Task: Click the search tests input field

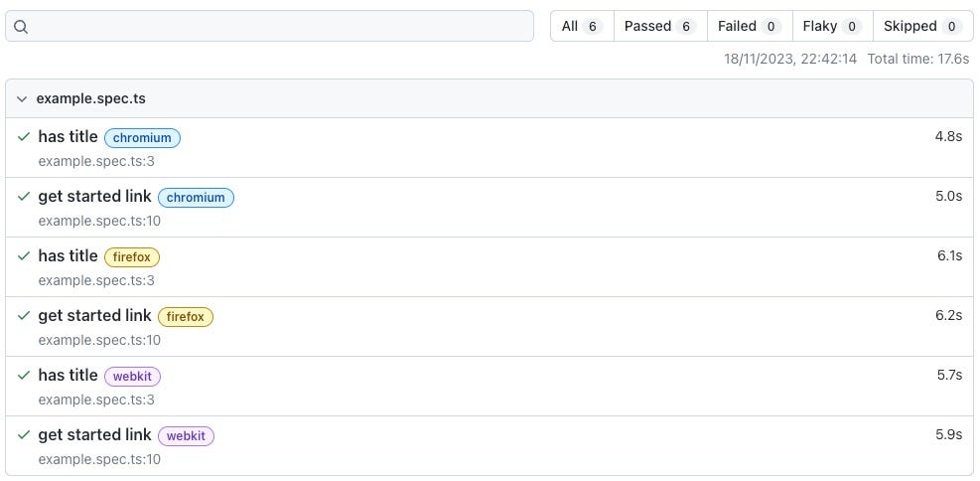Action: [269, 26]
